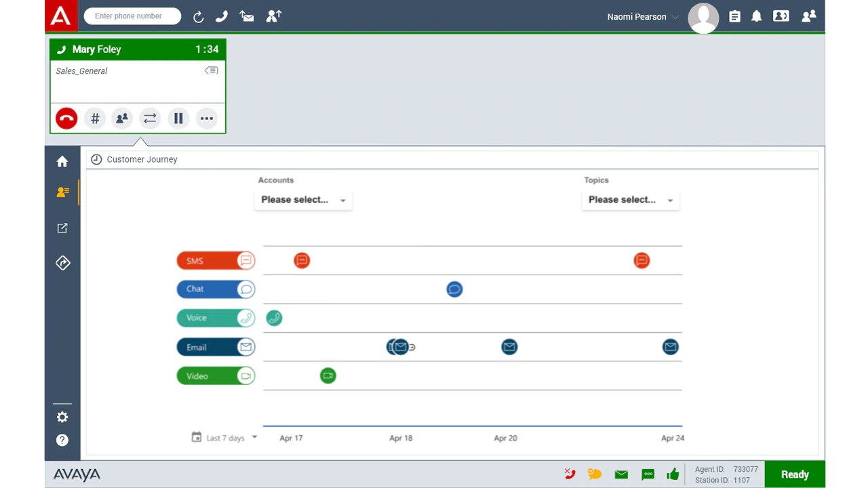The image size is (868, 488).
Task: Focus the Enter phone number field
Action: [133, 16]
